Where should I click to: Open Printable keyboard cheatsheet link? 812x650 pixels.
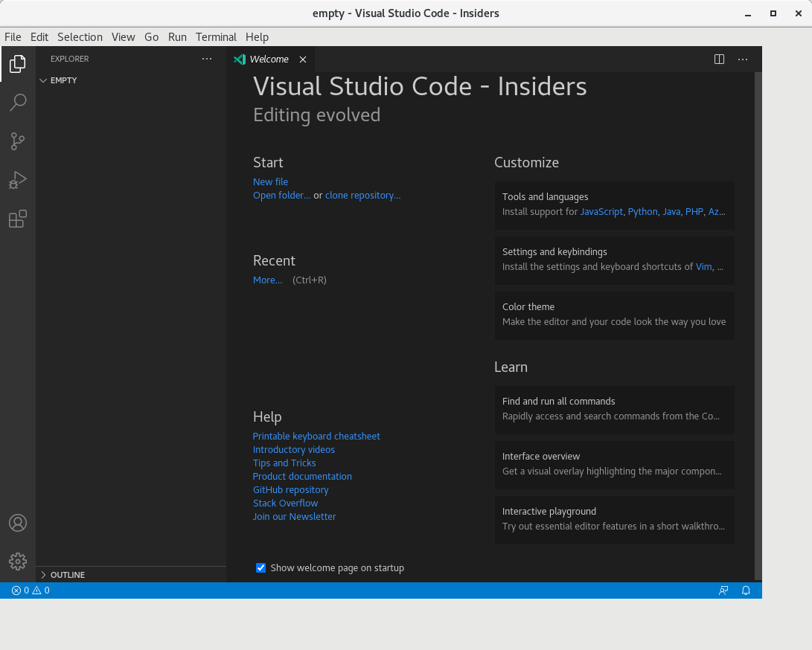coord(316,437)
